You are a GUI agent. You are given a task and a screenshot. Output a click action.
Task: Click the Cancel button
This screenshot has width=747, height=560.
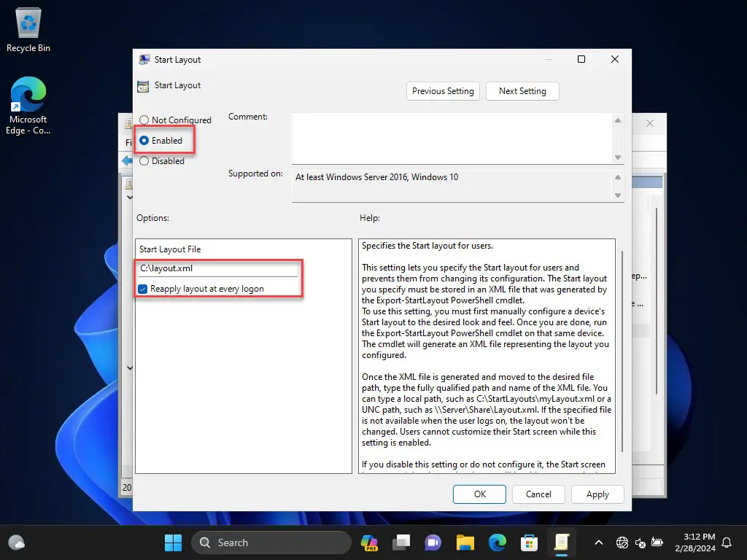[539, 494]
